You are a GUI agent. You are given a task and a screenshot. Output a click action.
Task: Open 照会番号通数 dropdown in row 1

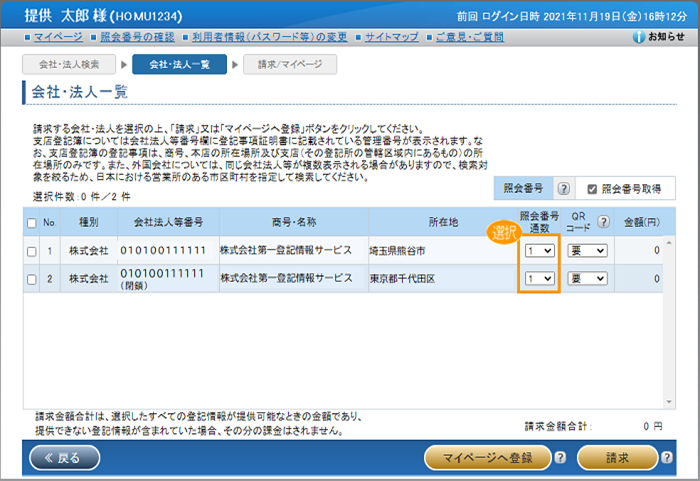coord(540,250)
